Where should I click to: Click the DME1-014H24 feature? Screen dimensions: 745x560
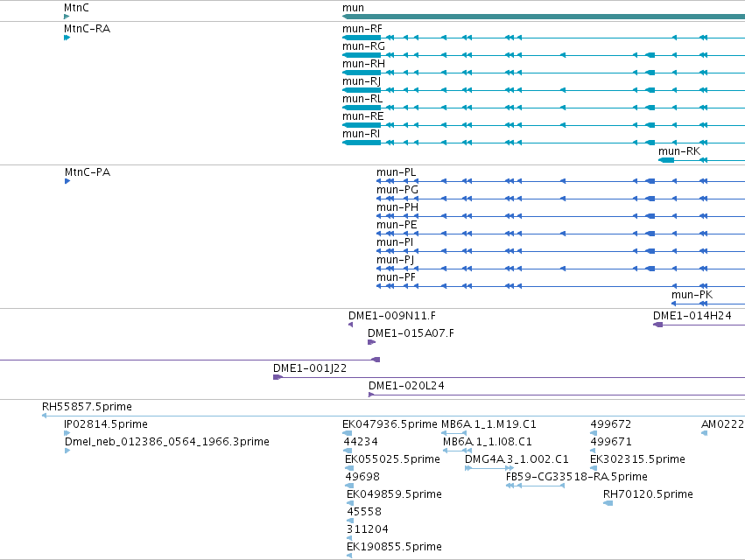(x=699, y=325)
